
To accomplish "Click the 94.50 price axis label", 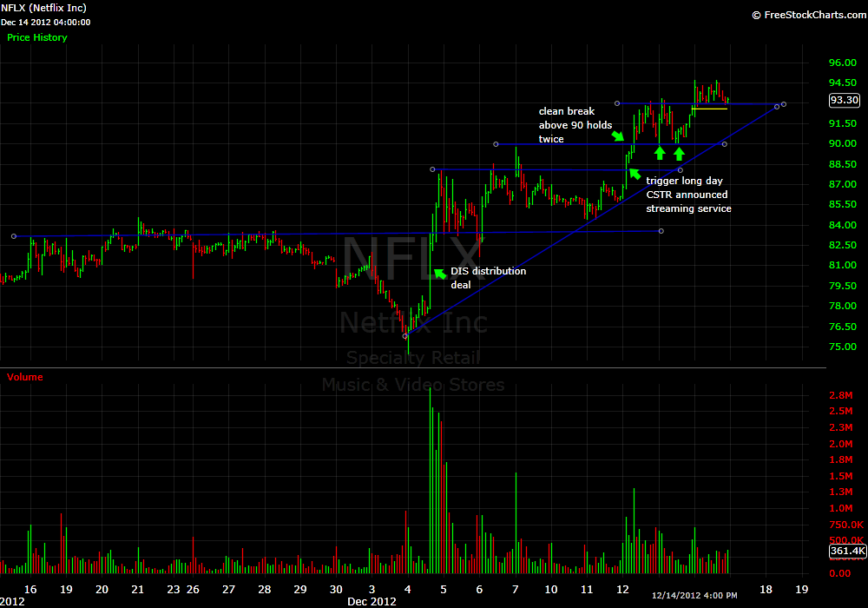I will coord(842,83).
